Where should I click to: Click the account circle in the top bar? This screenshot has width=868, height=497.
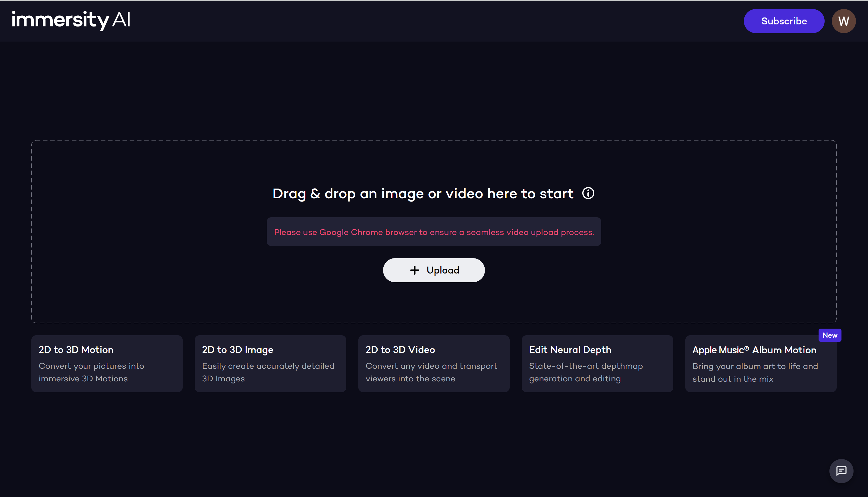pyautogui.click(x=843, y=21)
